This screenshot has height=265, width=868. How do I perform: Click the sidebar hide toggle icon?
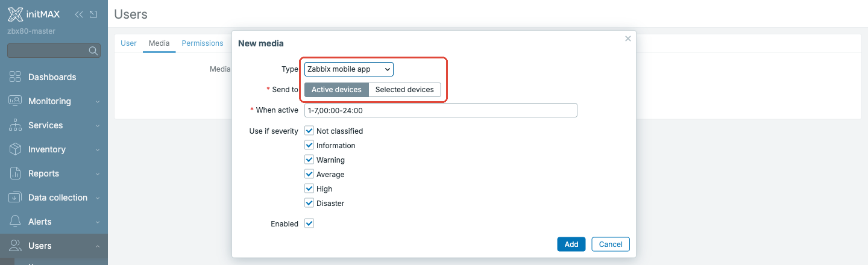(x=93, y=14)
